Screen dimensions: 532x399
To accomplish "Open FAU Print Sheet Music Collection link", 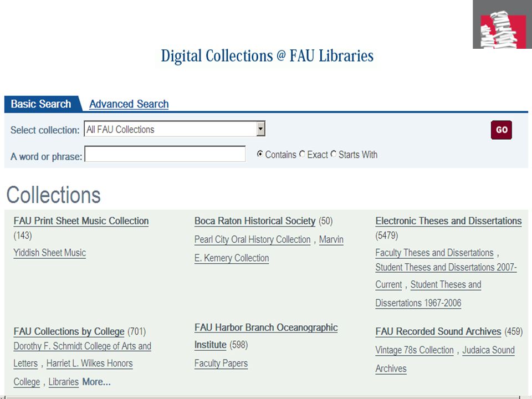I will 81,221.
